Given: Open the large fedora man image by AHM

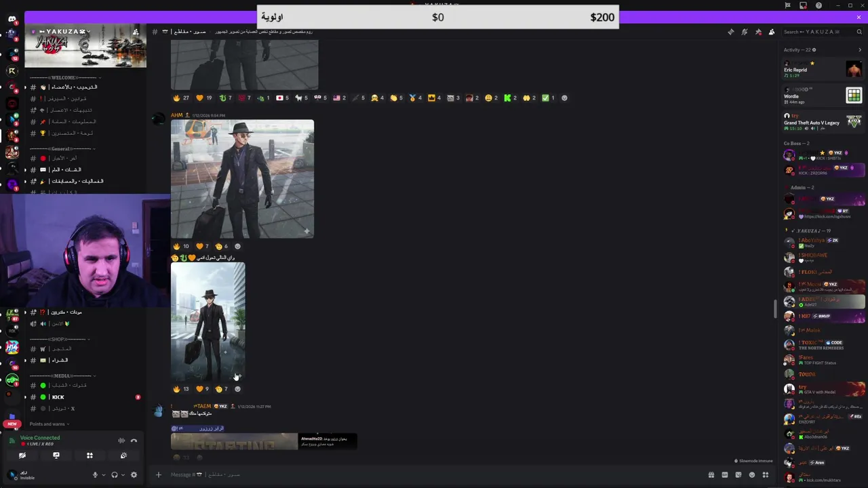Looking at the screenshot, I should [243, 179].
